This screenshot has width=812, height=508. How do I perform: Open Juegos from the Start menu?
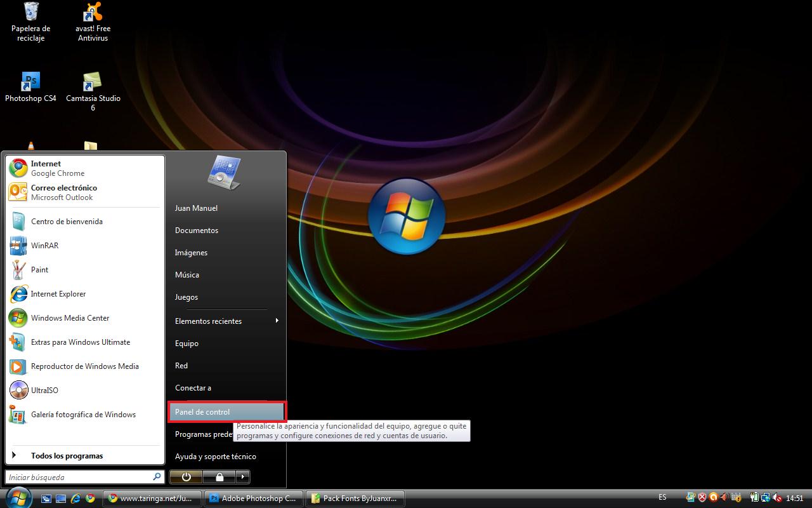click(226, 297)
